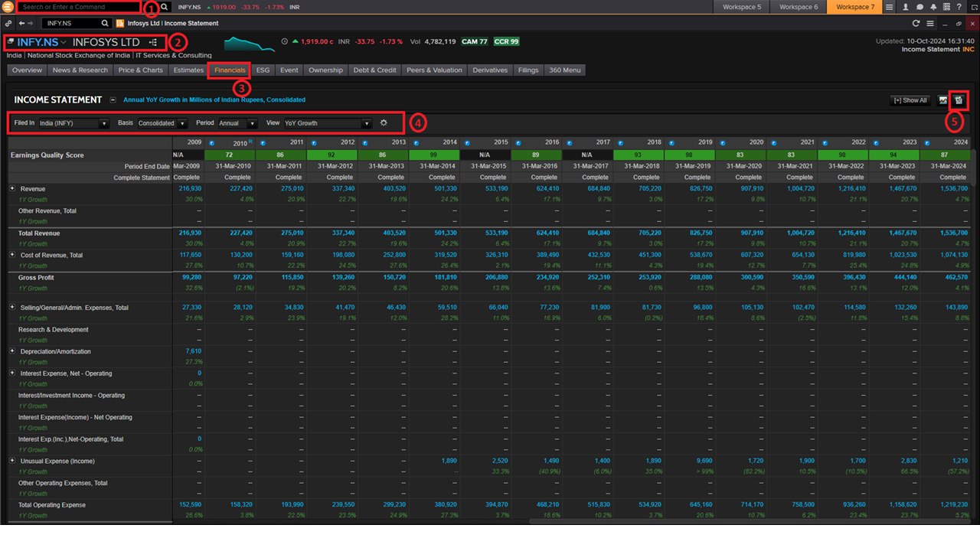
Task: Expand the Cost of Revenue, Total row
Action: coord(12,255)
